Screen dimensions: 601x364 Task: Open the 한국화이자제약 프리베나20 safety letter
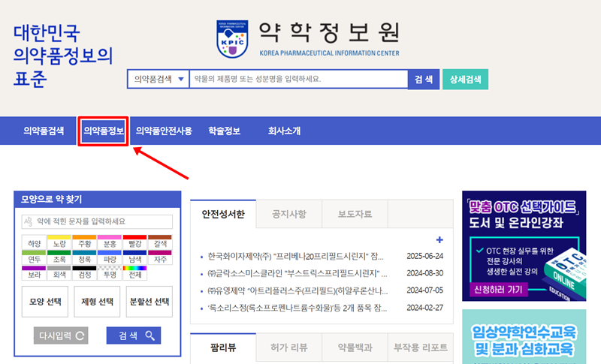tap(295, 256)
